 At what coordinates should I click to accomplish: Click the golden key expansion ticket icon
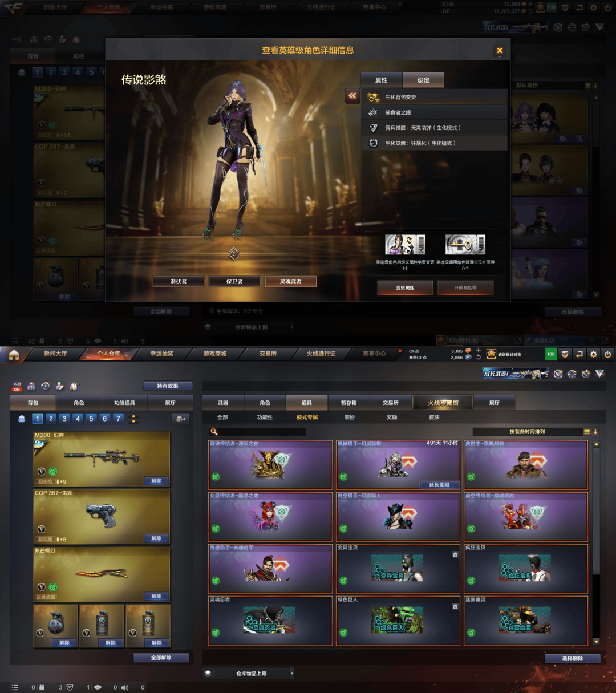pyautogui.click(x=465, y=245)
